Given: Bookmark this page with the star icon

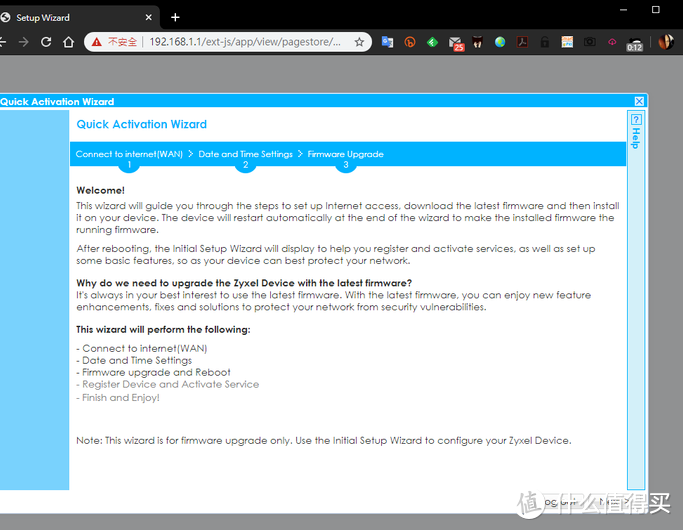Looking at the screenshot, I should pyautogui.click(x=359, y=42).
